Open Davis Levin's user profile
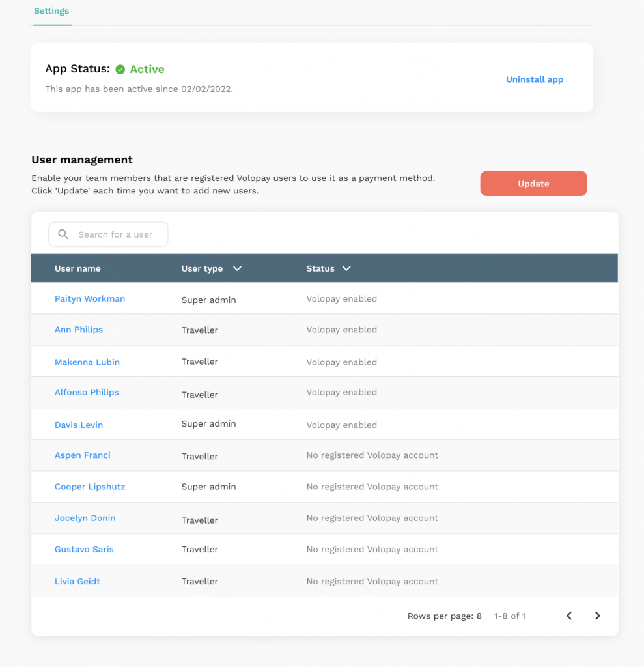This screenshot has width=644, height=667. coord(79,425)
